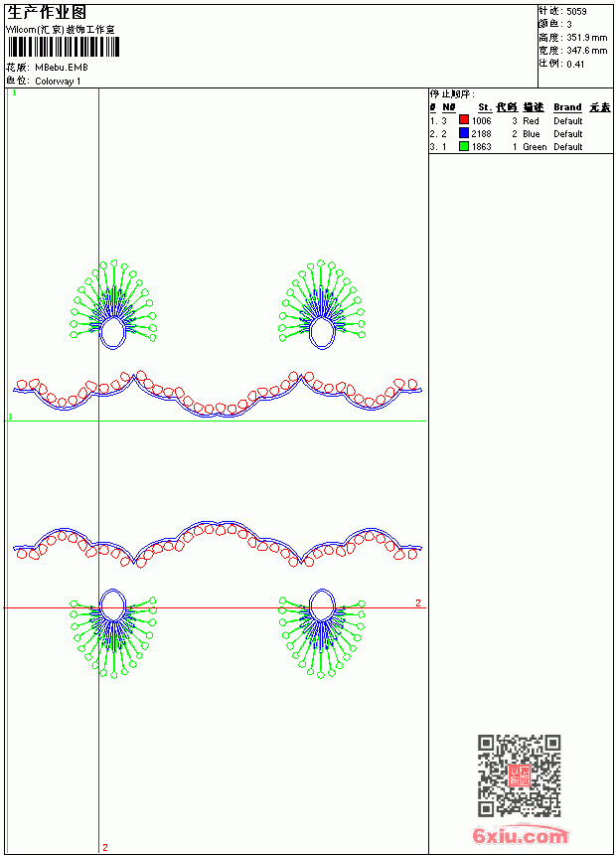Click the green "1" marker at the left end of the horizontal green line

click(x=10, y=417)
